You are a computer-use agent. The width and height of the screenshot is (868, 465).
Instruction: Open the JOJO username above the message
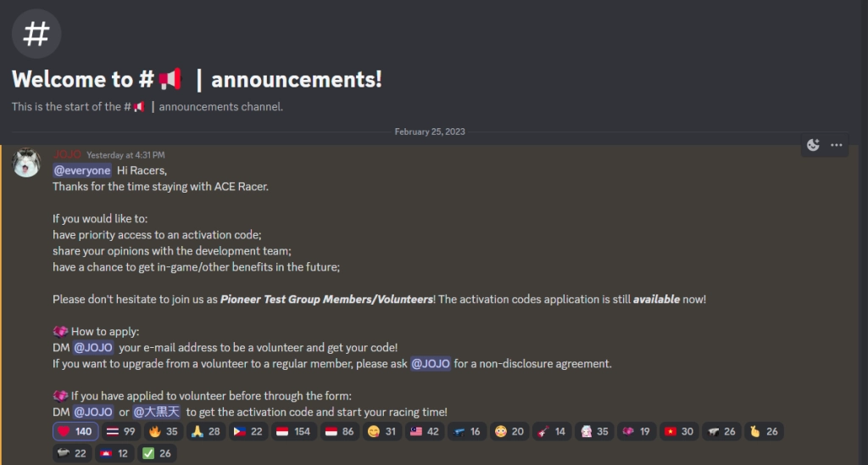pyautogui.click(x=67, y=155)
